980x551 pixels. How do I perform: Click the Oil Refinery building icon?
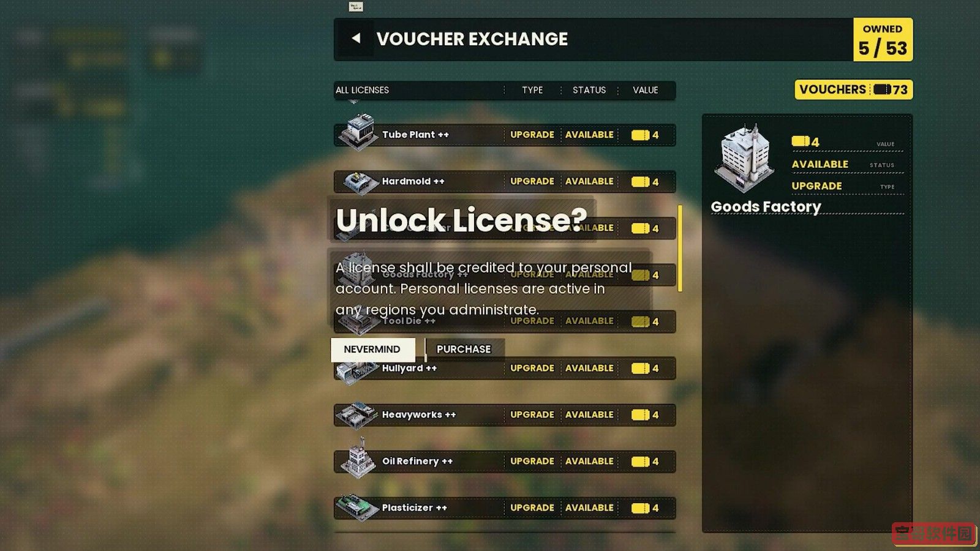(x=358, y=459)
